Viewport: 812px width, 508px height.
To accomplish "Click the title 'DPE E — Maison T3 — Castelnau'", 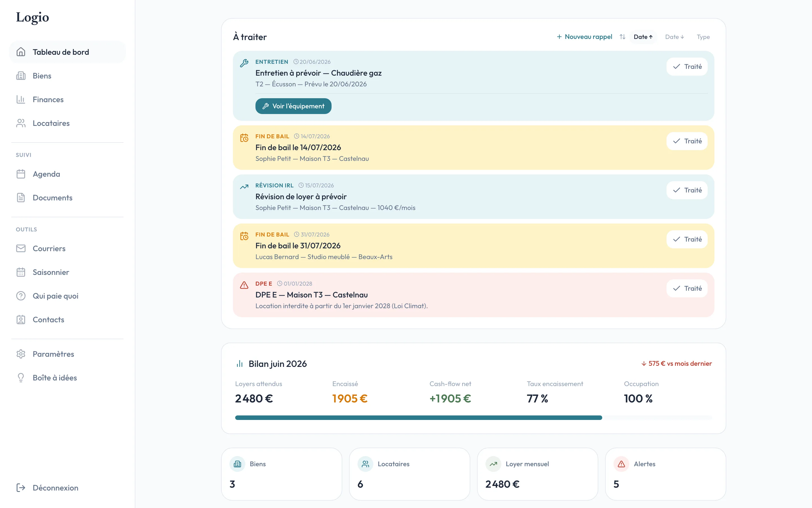I will [x=311, y=295].
